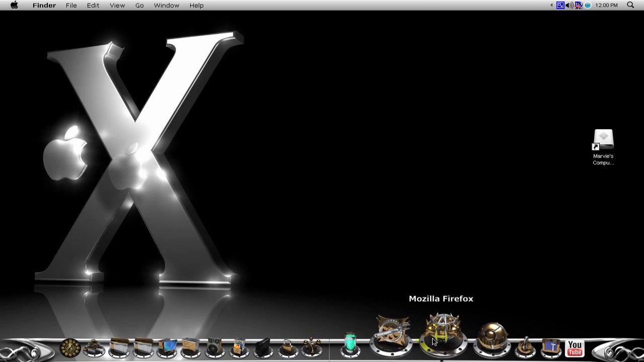Screen dimensions: 644x362
Task: Open the black hard drive dock icon
Action: point(263,348)
